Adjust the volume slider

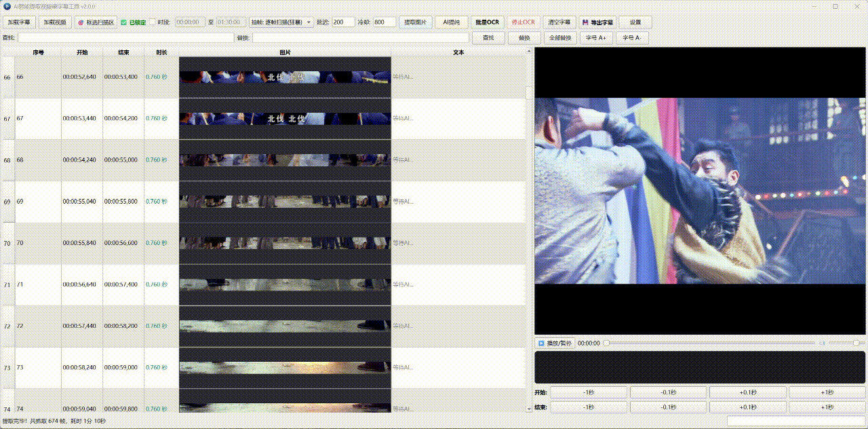tap(847, 343)
